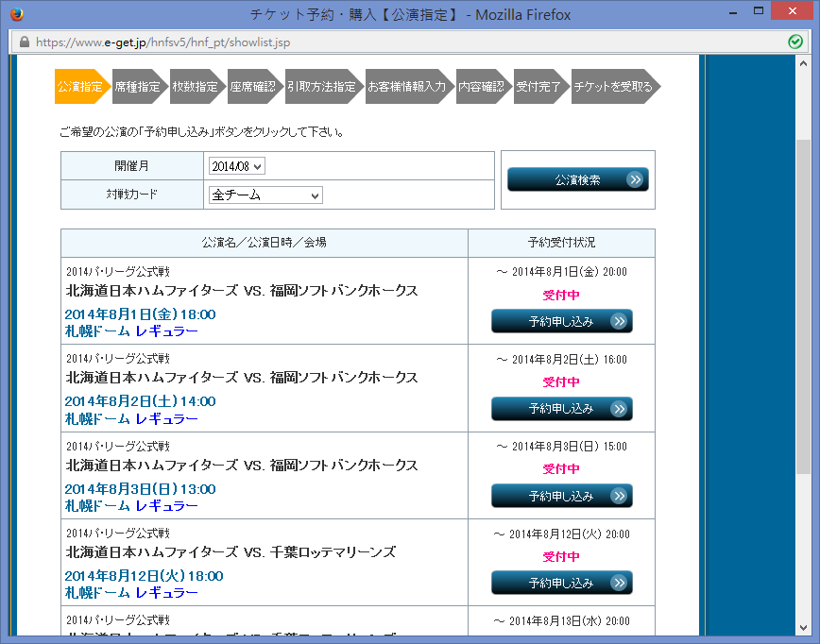Select the 枚数指定 step tab
This screenshot has width=820, height=644.
coord(197,86)
